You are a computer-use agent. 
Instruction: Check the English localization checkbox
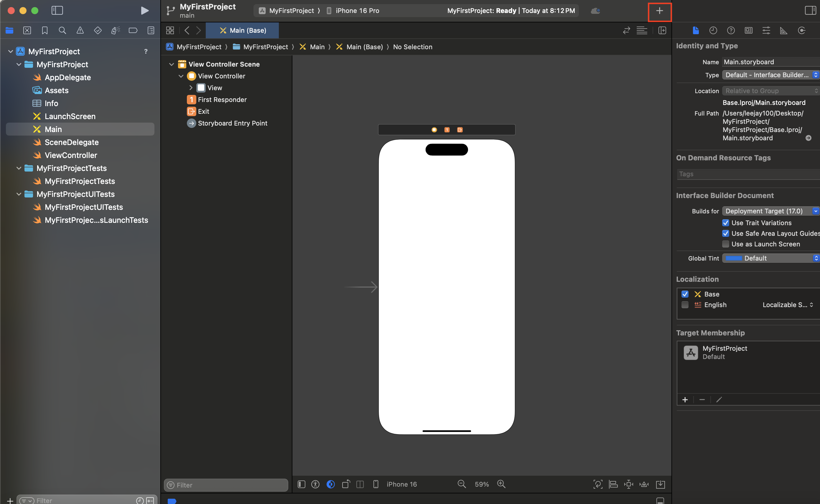point(685,305)
